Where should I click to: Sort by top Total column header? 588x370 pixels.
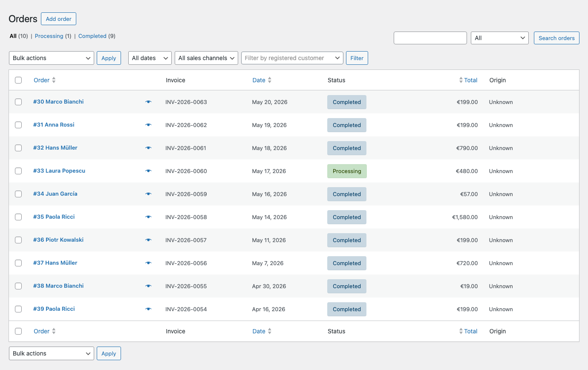click(471, 80)
